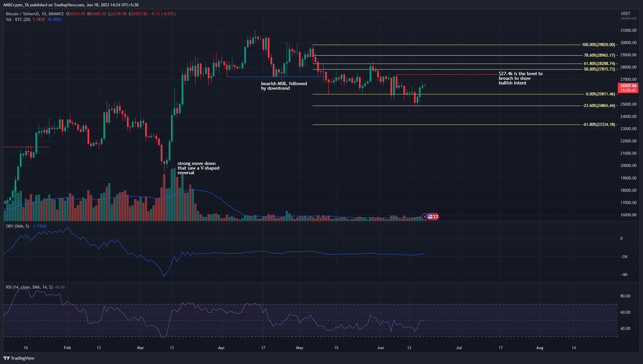Click the Apr date label on time axis
643x364 pixels.
pos(221,348)
